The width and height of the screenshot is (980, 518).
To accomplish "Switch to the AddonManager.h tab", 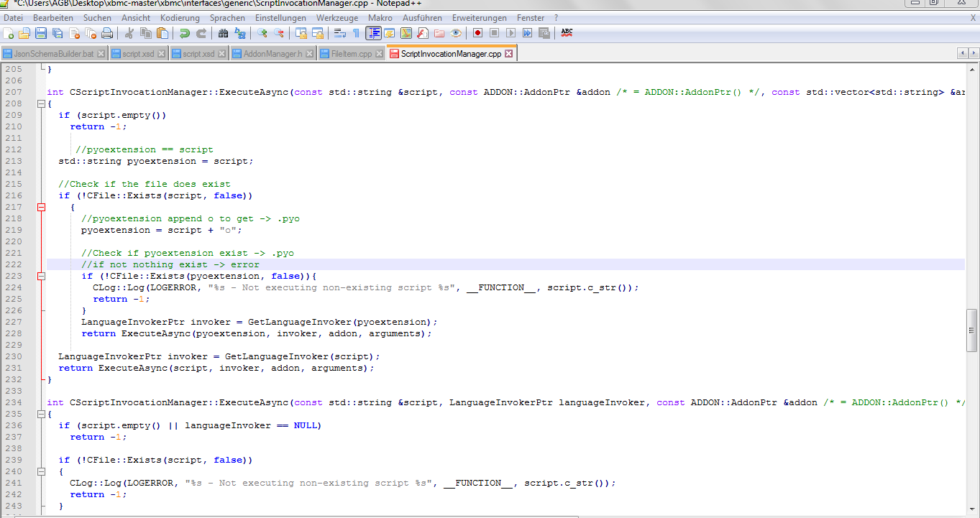I will coord(273,54).
